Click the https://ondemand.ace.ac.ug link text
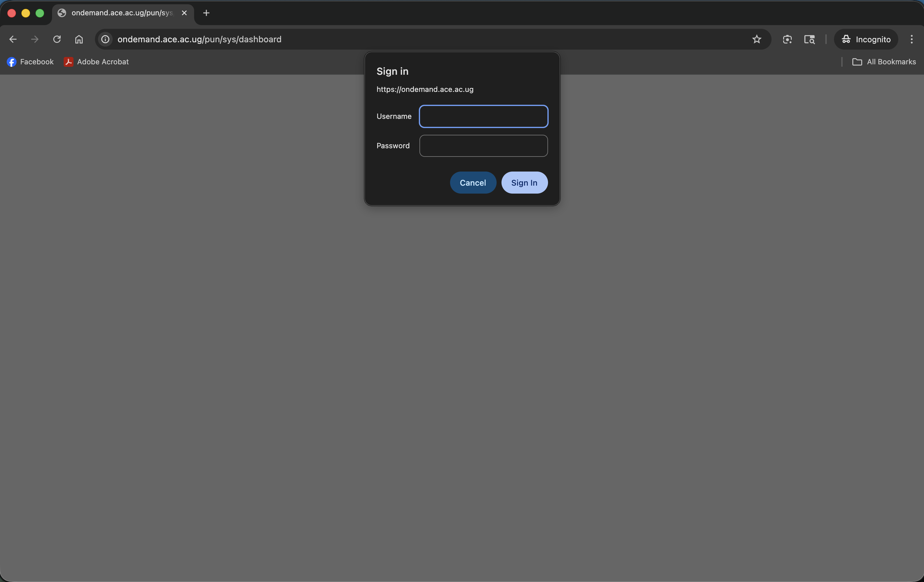 click(424, 89)
